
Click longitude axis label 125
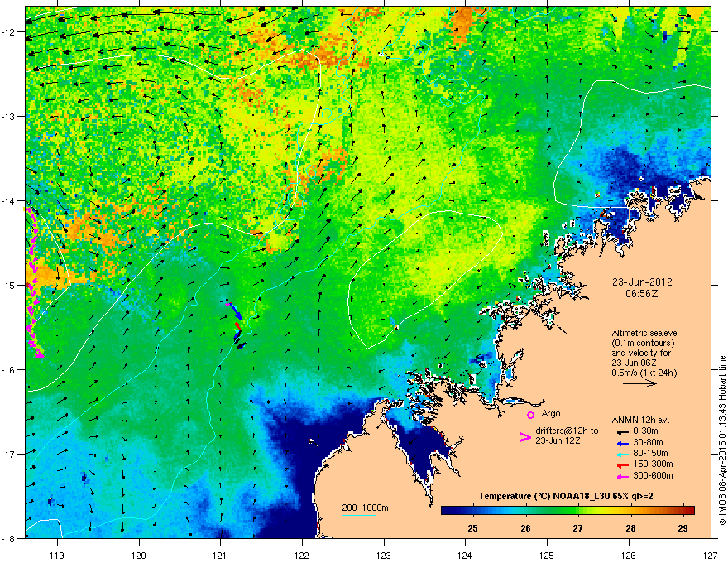pos(547,555)
